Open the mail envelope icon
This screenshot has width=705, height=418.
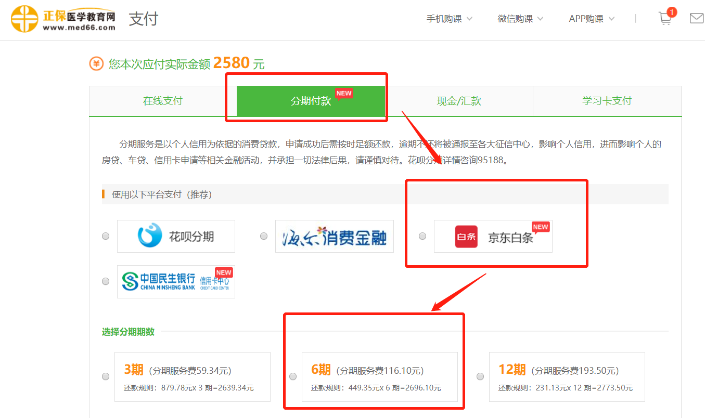click(696, 18)
